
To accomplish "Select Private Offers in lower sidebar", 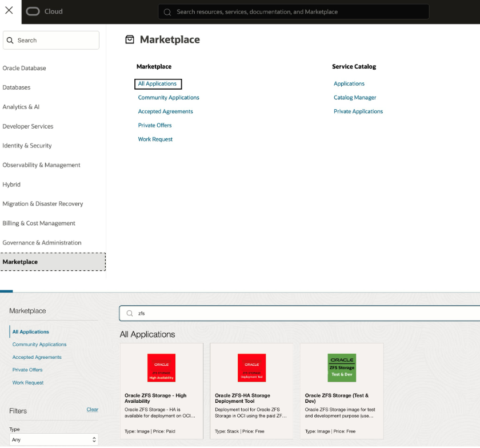I will point(27,370).
